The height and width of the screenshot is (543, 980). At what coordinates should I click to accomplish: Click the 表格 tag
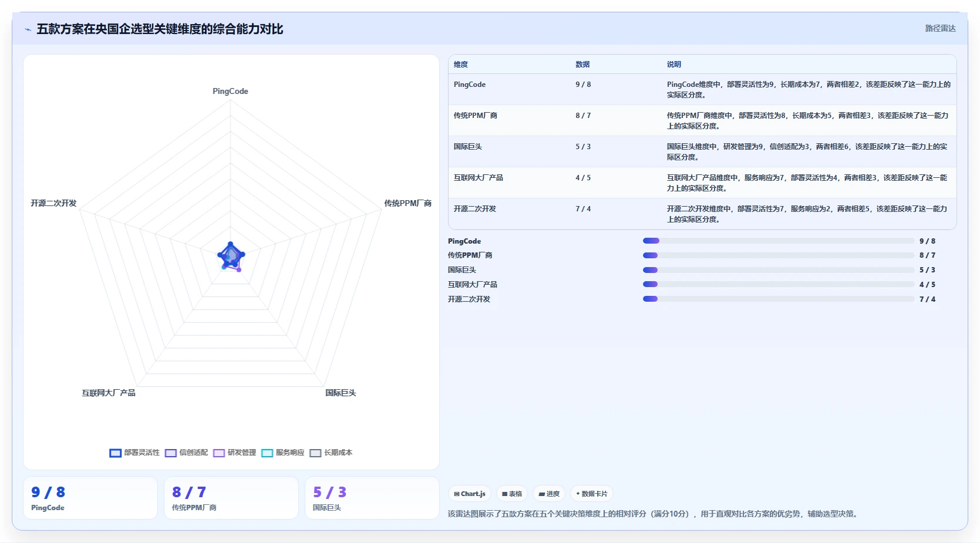(x=512, y=494)
